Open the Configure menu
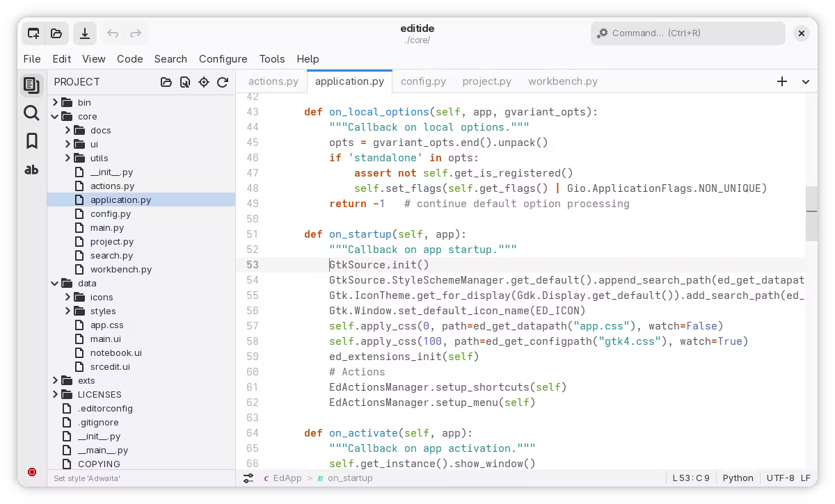Viewport: 835px width, 504px height. 223,59
